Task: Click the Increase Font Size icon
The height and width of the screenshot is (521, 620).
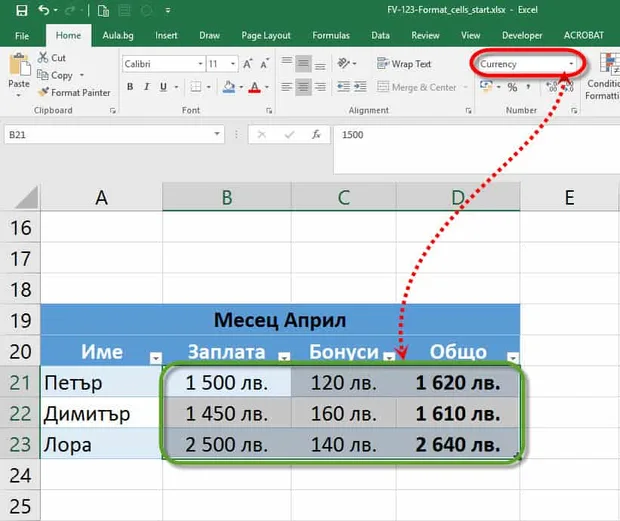Action: [248, 64]
